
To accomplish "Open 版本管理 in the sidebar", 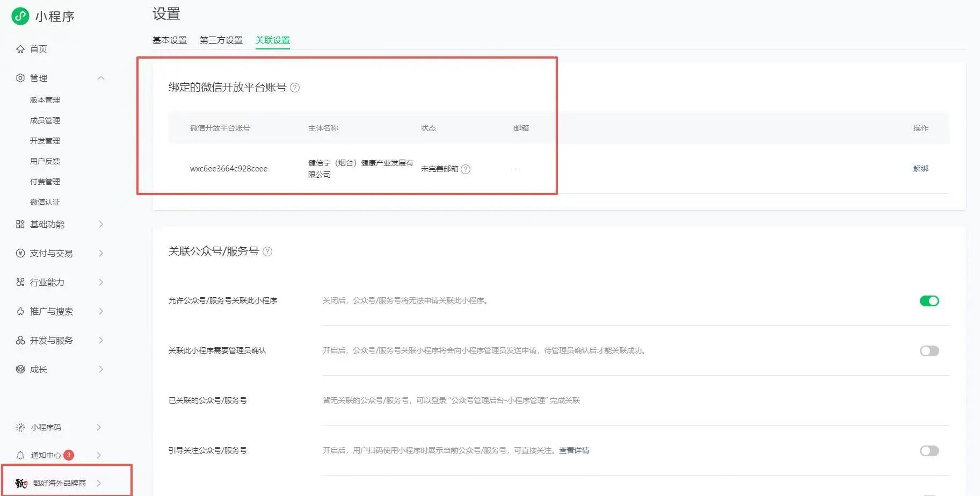I will coord(45,100).
